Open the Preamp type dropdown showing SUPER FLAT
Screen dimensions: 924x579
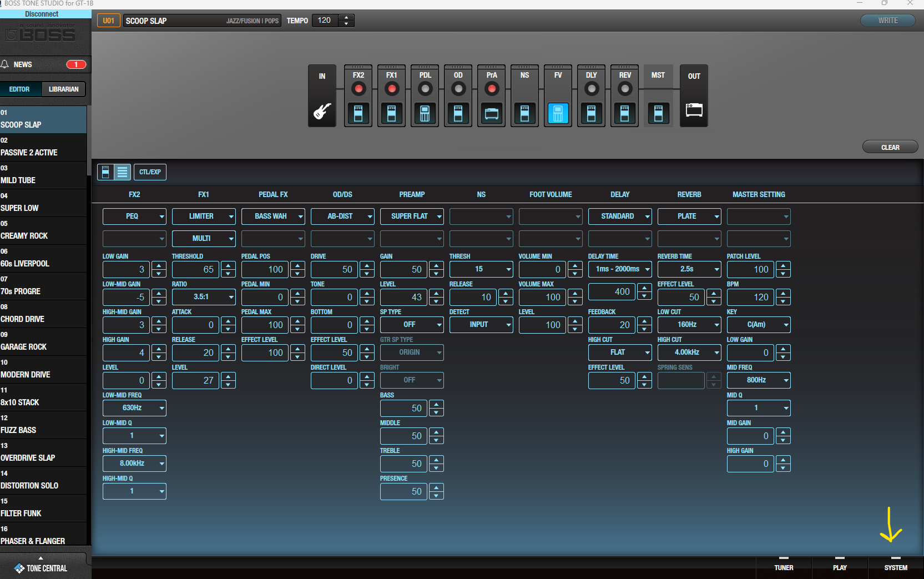point(412,217)
